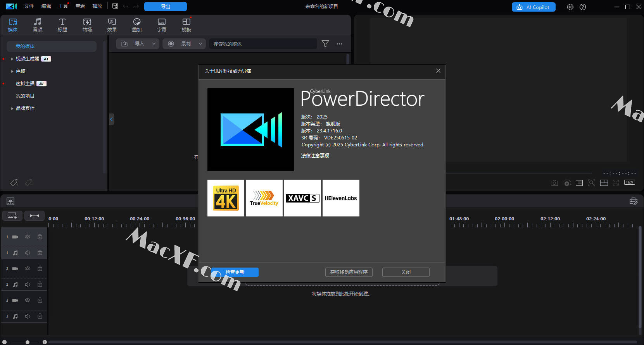
Task: Open settings gear icon
Action: point(570,7)
